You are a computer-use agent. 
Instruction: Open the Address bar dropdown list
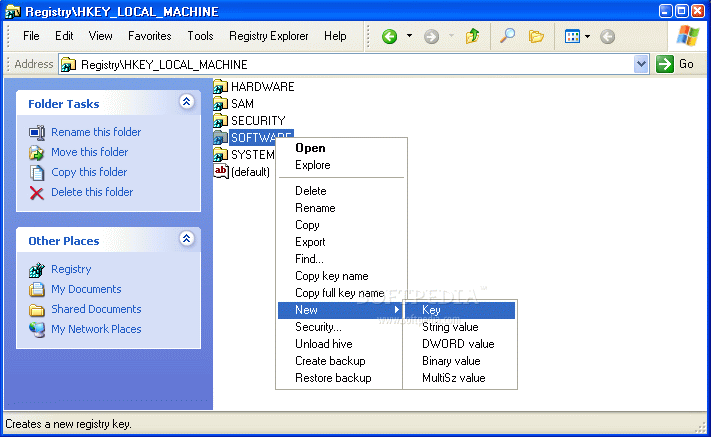pos(641,64)
